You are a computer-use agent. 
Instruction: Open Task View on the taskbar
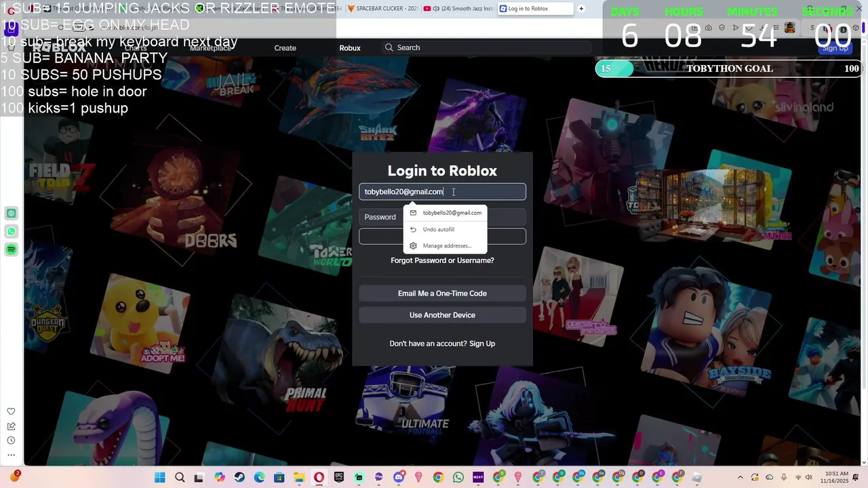(x=199, y=478)
